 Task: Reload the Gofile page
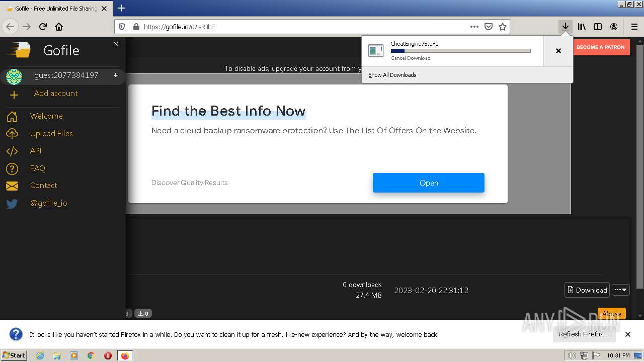(x=43, y=27)
